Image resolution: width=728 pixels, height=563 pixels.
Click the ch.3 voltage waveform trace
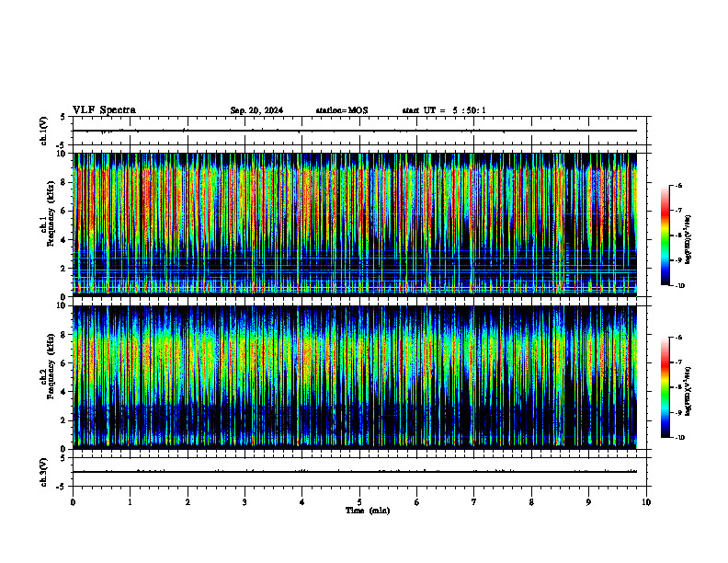click(355, 472)
